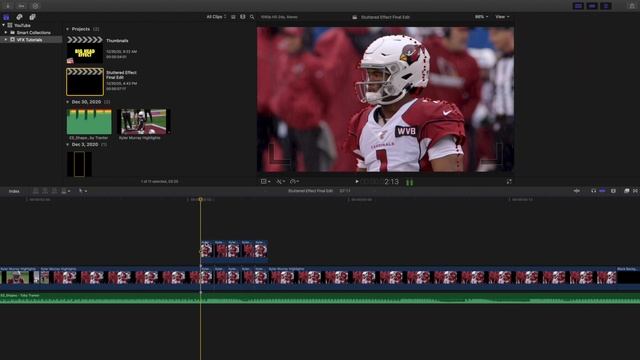Image resolution: width=640 pixels, height=360 pixels.
Task: Open the viewer View options dropdown
Action: tap(502, 17)
